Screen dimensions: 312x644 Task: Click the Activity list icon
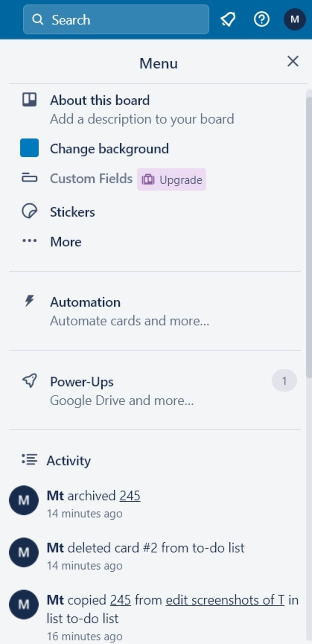click(x=30, y=459)
